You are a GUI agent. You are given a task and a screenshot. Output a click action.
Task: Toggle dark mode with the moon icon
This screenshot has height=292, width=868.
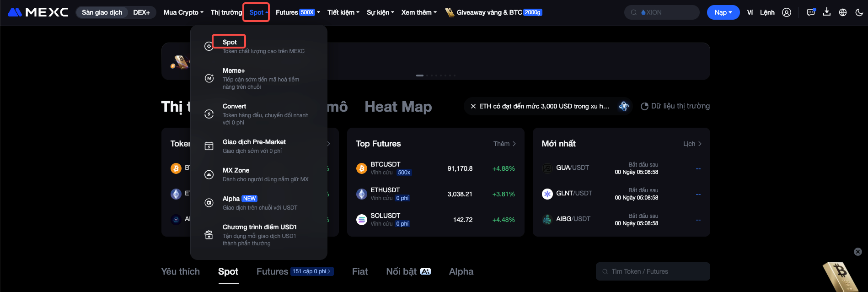coord(859,12)
